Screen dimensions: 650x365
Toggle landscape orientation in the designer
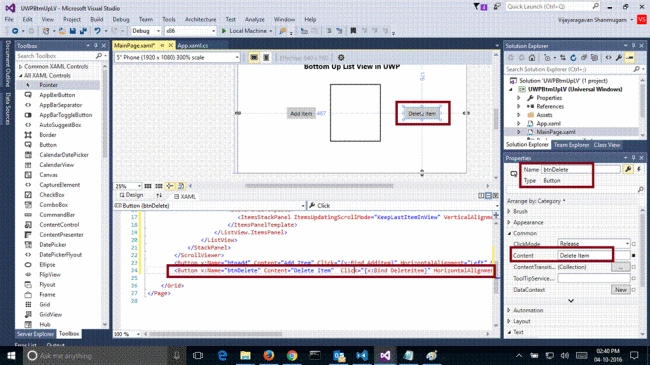[254, 58]
